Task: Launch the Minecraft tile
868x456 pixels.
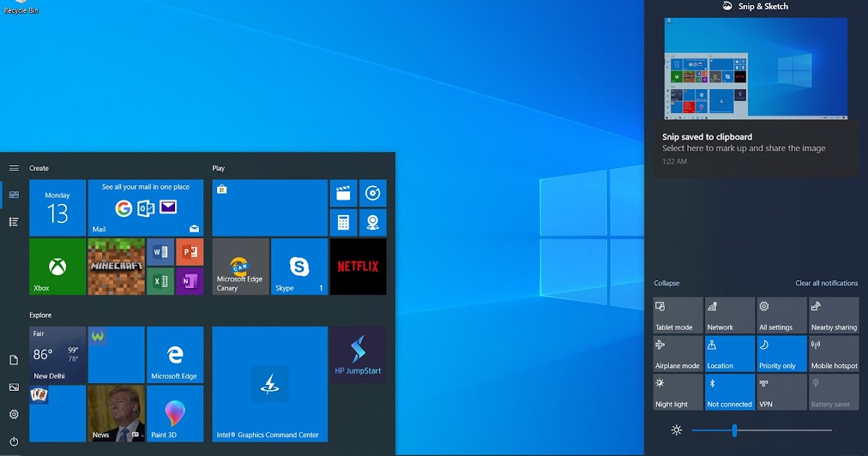Action: coord(116,266)
